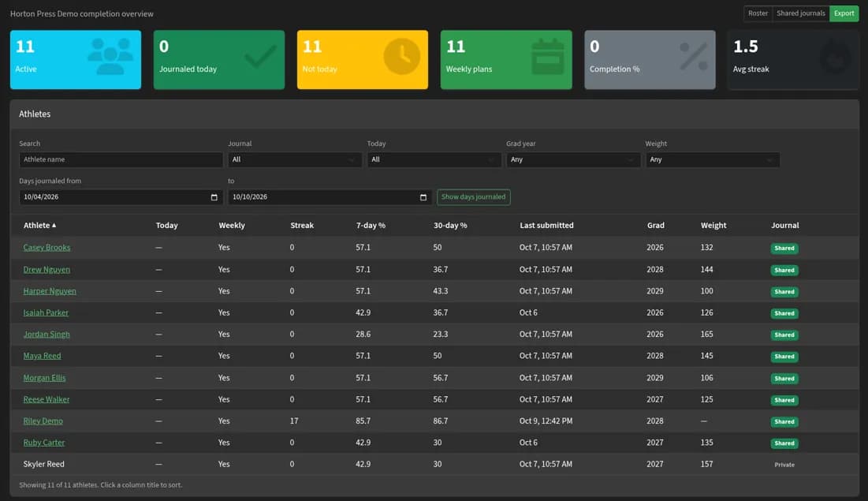
Task: Sort by the Weekly column header
Action: [x=232, y=226]
